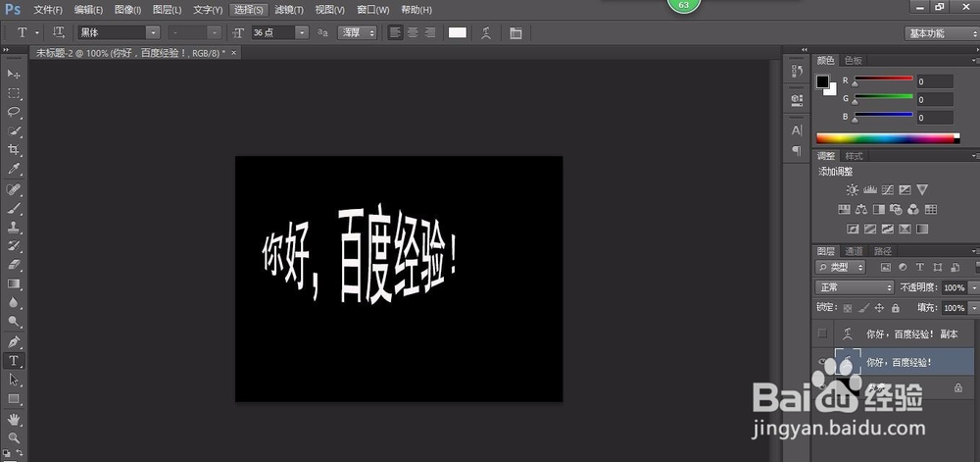Hide the 你好，百度经验！ text layer
This screenshot has width=980, height=462.
click(823, 362)
